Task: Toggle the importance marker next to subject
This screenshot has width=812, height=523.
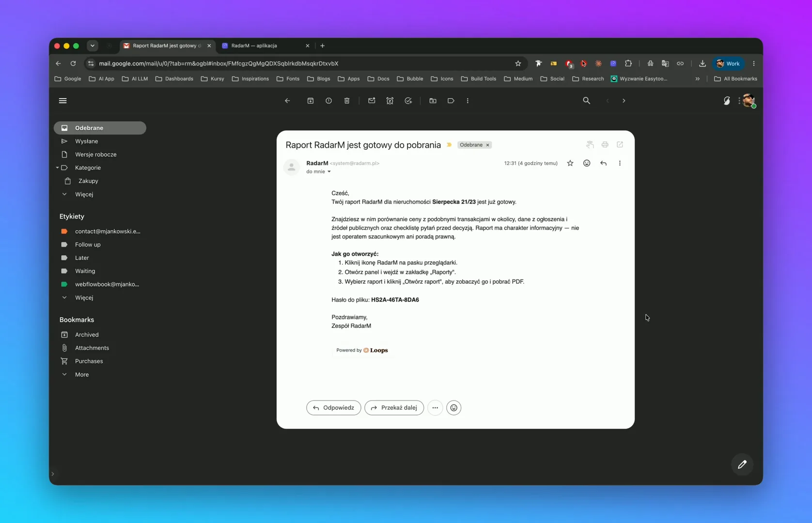Action: point(449,145)
